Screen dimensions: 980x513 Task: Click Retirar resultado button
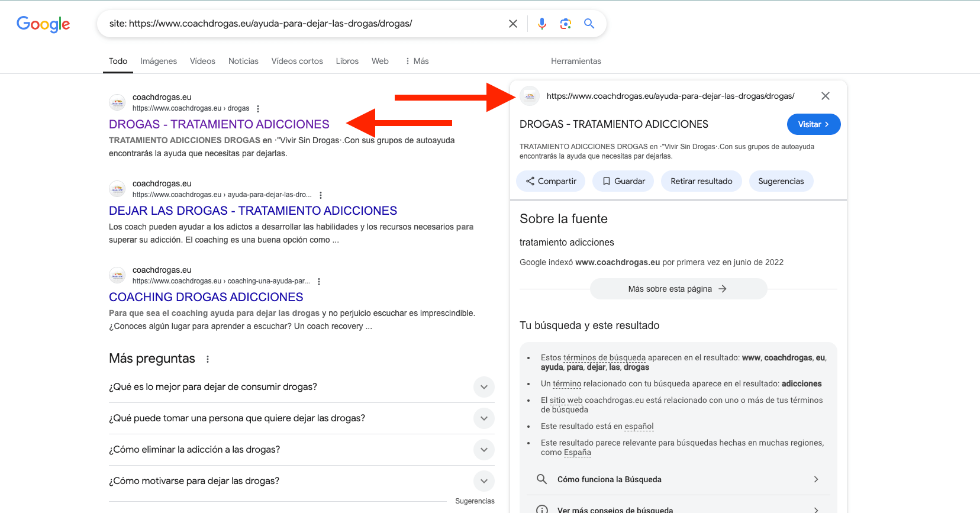point(701,181)
